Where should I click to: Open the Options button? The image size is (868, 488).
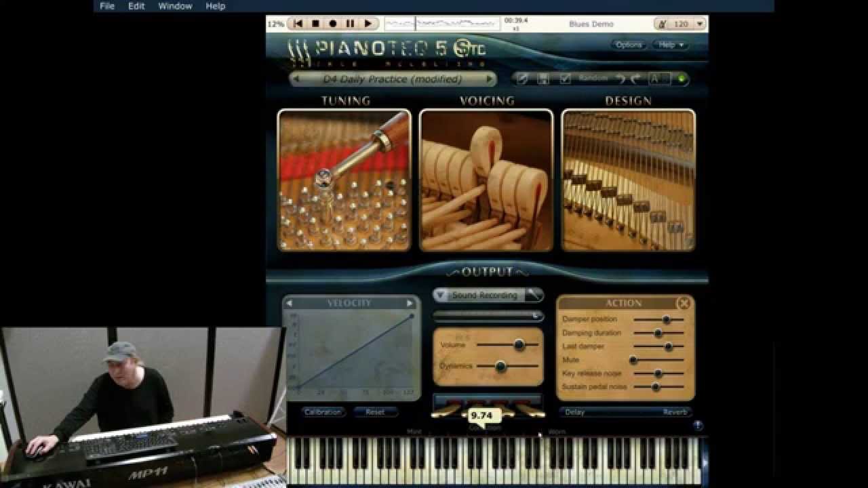point(629,45)
